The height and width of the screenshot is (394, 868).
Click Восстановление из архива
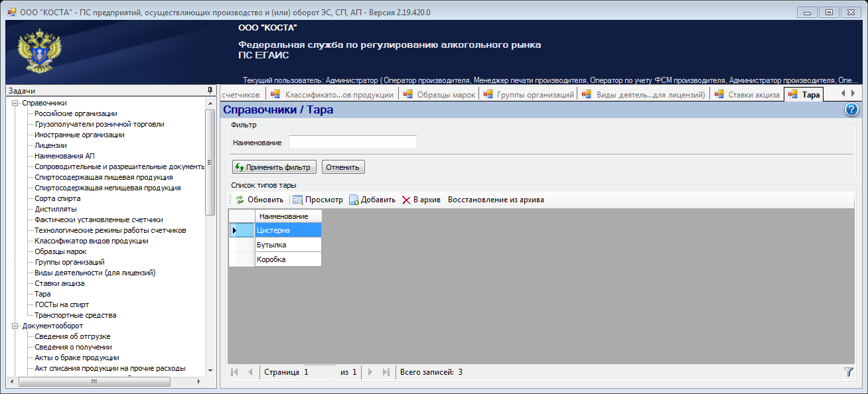click(496, 200)
